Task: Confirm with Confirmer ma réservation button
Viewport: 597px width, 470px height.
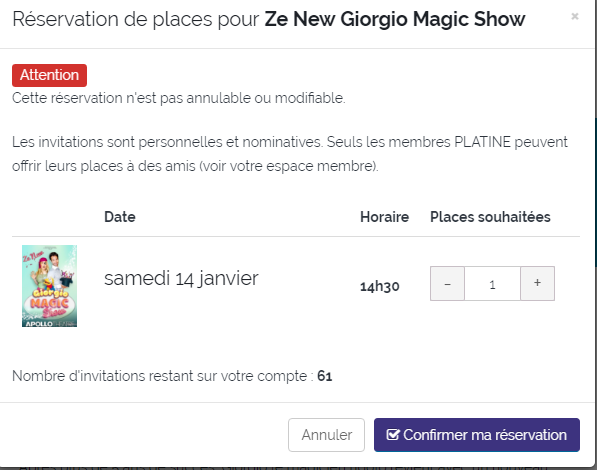Action: 477,435
